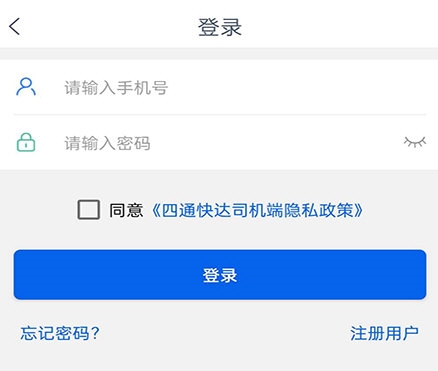Select the lock icon beside password field
The width and height of the screenshot is (438, 371).
[x=26, y=142]
